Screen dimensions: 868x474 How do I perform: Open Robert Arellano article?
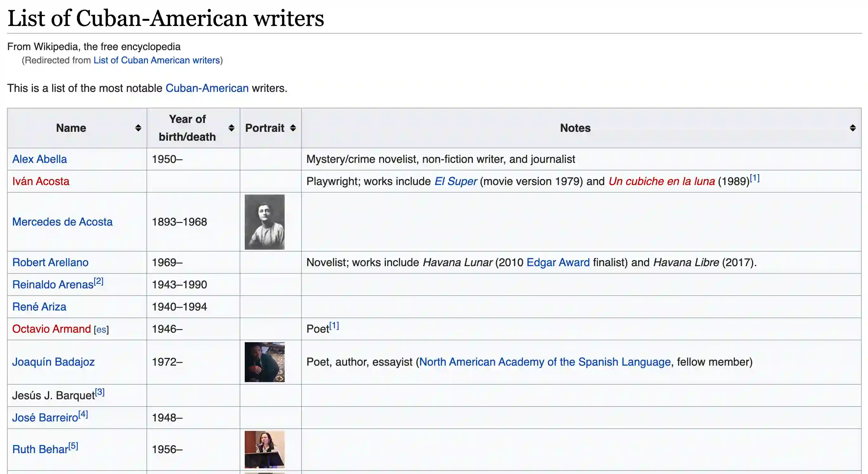pyautogui.click(x=50, y=262)
